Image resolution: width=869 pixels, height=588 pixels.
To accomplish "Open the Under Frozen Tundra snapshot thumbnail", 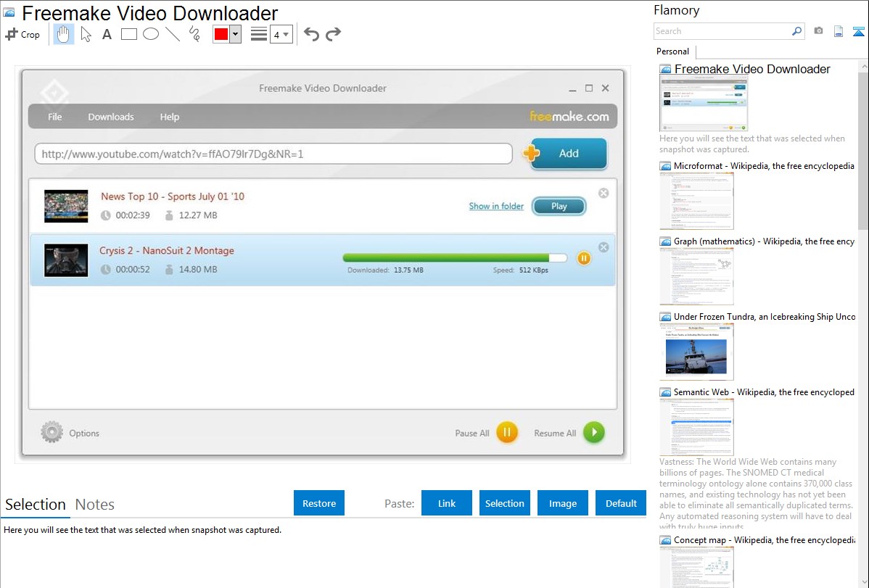I will [696, 352].
